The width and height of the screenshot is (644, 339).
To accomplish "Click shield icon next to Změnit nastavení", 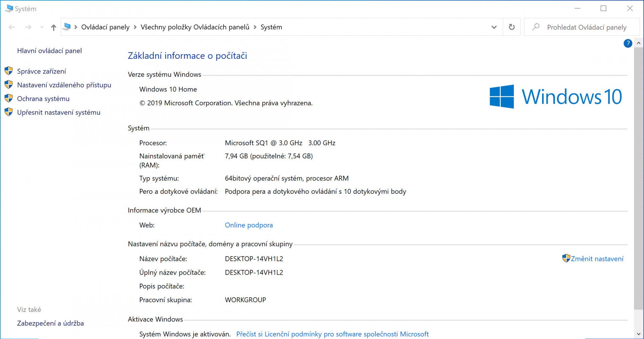I will tap(566, 258).
